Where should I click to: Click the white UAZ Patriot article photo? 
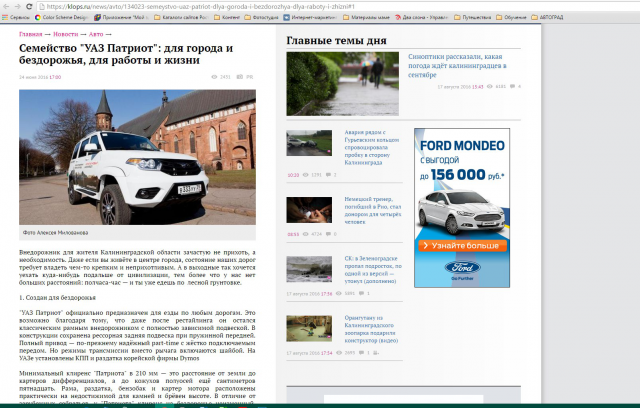coord(138,157)
